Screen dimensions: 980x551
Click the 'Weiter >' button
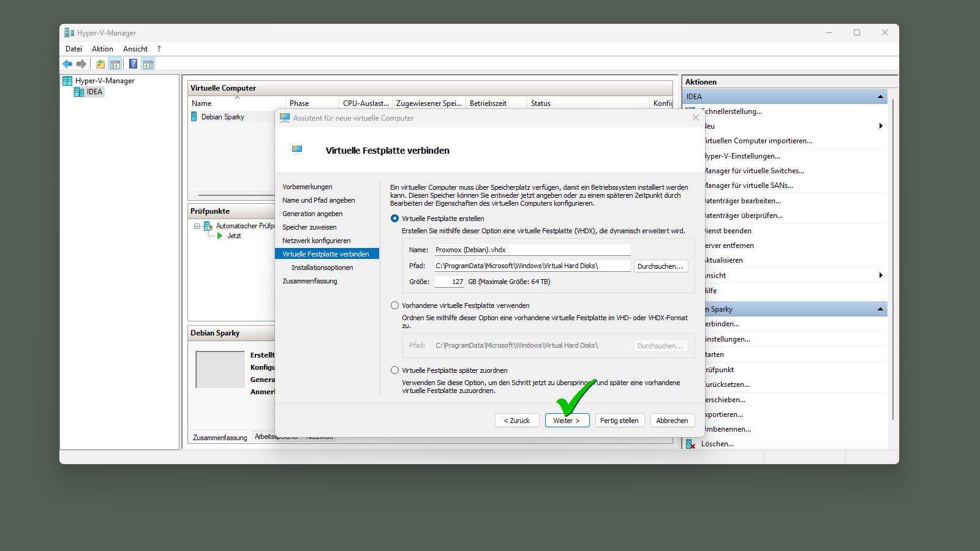tap(567, 421)
